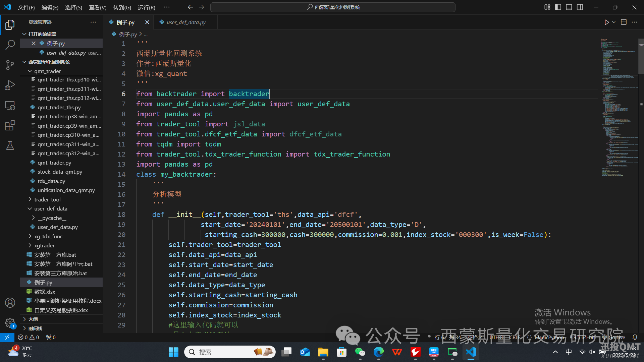Click the editor minimap

(619, 107)
